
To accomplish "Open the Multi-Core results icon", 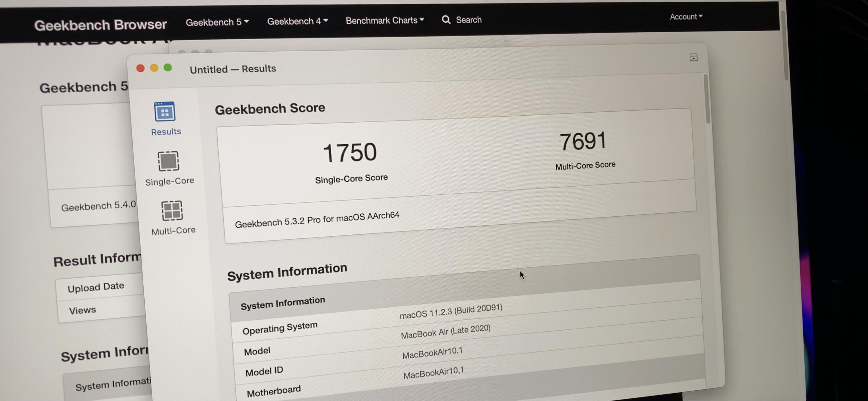I will coord(172,211).
